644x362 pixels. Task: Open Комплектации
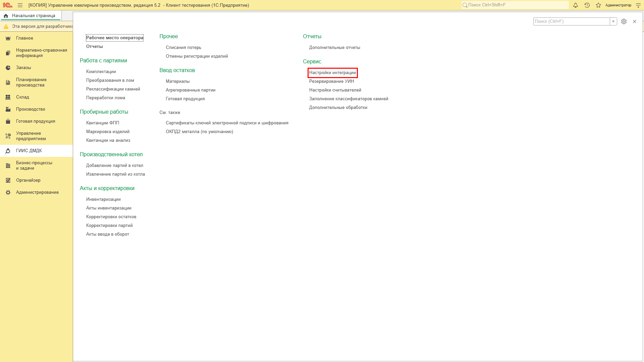[101, 72]
